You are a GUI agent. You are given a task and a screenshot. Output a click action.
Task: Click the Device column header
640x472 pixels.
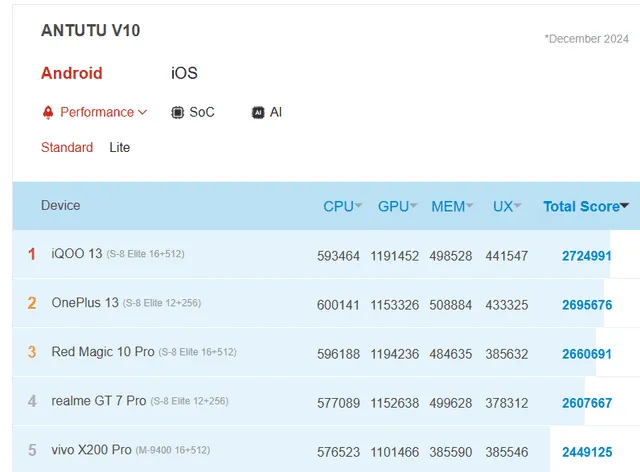coord(60,205)
